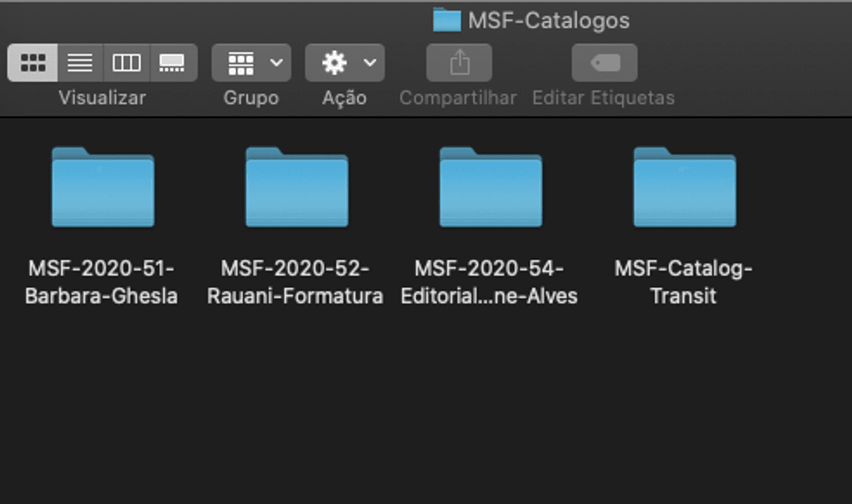852x504 pixels.
Task: Select the MSF-Catalog-Transit folder icon
Action: coord(684,187)
